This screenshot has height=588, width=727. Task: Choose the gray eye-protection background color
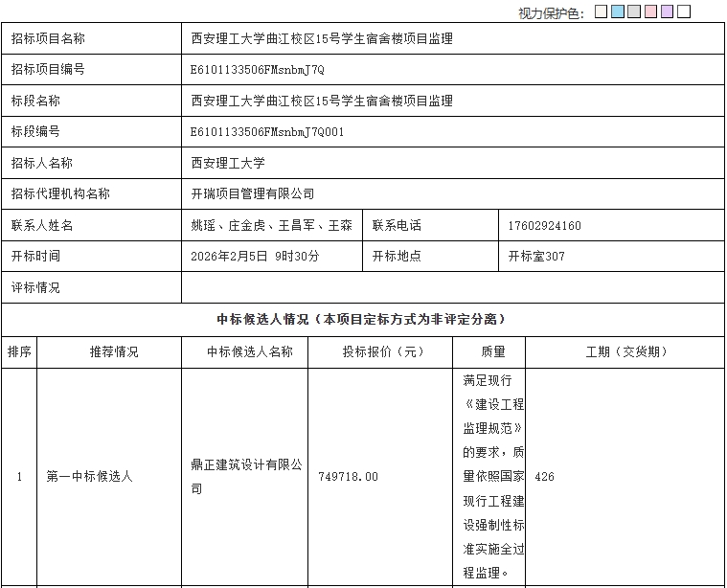click(634, 12)
